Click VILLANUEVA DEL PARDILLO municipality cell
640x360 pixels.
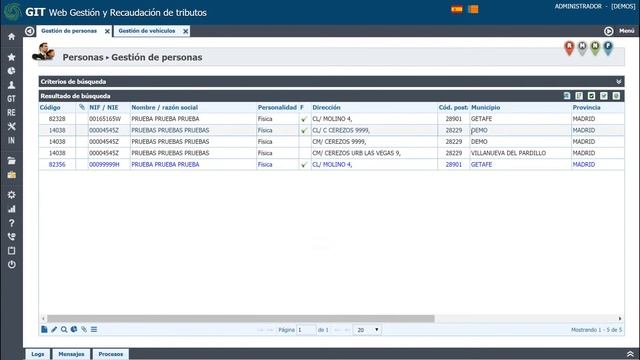tap(508, 153)
